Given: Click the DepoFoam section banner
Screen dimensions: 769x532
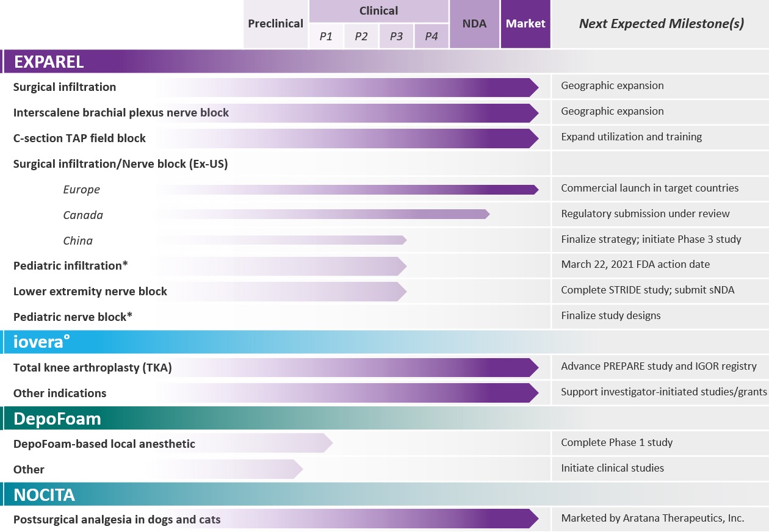Looking at the screenshot, I should click(385, 418).
